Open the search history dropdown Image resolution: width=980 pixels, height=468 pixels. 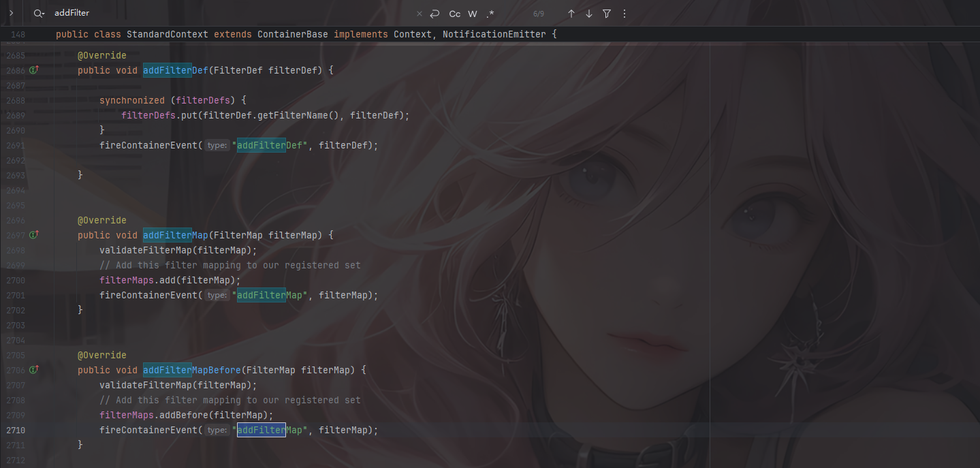click(x=39, y=13)
